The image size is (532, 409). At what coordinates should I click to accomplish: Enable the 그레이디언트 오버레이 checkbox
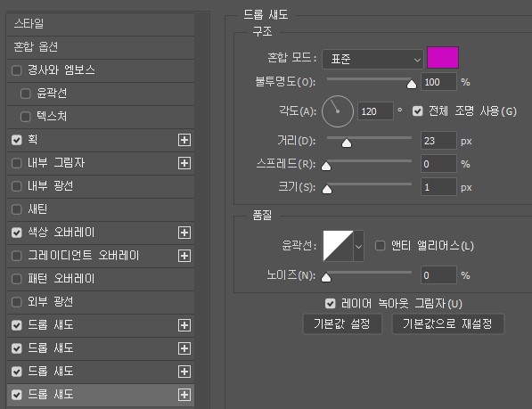coord(17,256)
